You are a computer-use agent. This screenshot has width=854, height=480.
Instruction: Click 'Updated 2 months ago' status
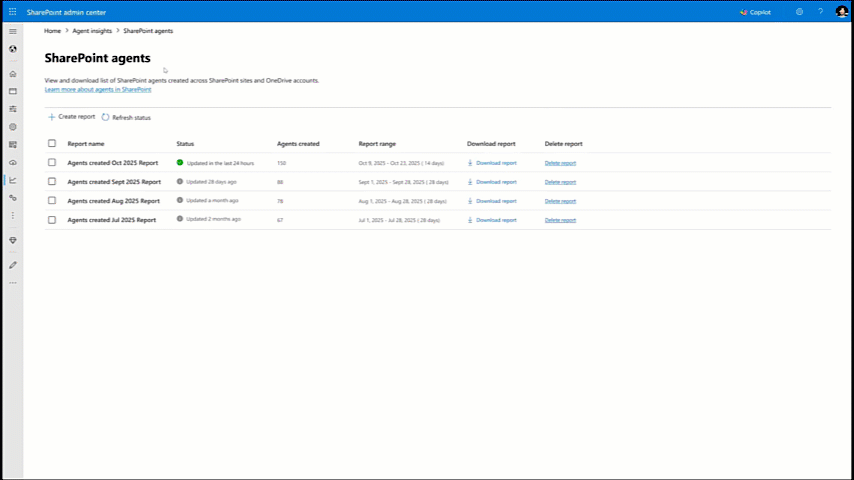(214, 219)
